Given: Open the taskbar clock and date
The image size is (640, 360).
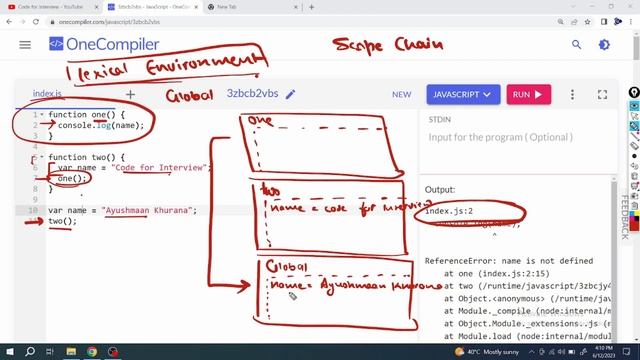Looking at the screenshot, I should [604, 351].
